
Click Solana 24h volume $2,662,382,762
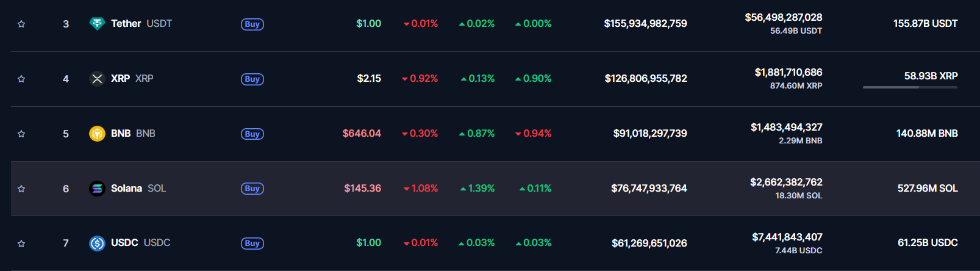click(786, 182)
